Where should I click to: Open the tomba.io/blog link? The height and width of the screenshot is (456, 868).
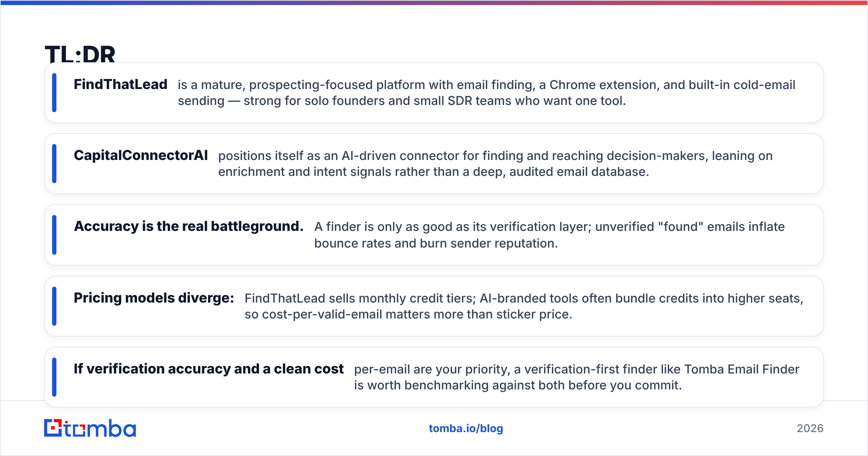point(466,428)
